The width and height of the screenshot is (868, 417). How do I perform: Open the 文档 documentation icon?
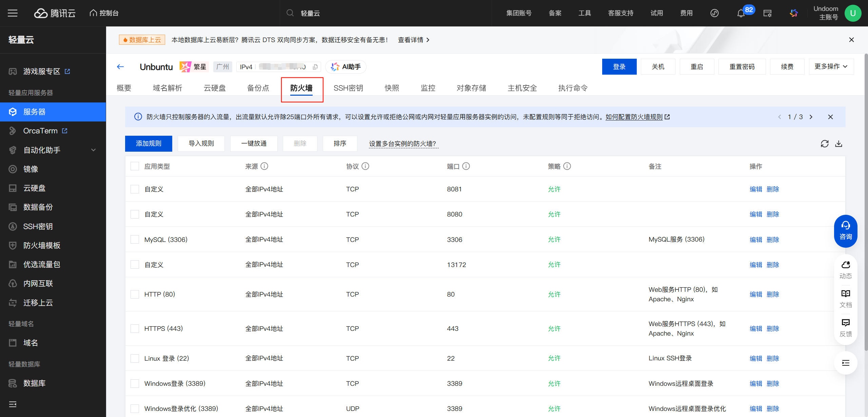tap(845, 298)
